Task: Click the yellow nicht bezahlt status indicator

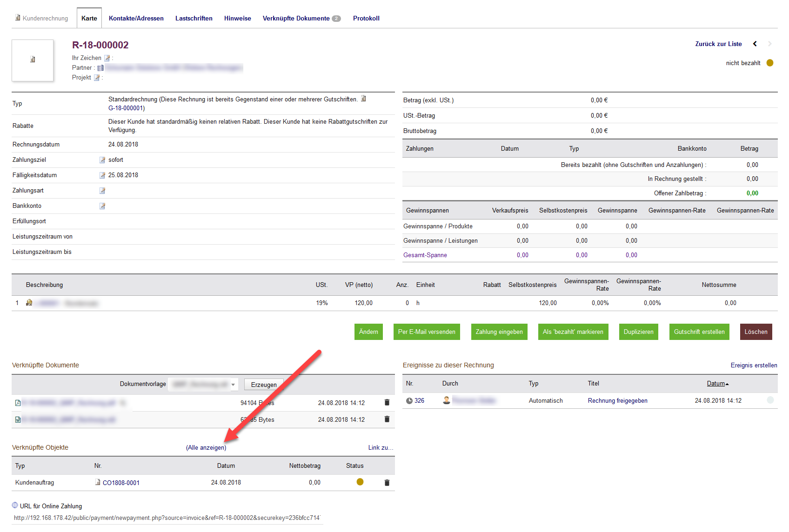Action: coord(770,63)
